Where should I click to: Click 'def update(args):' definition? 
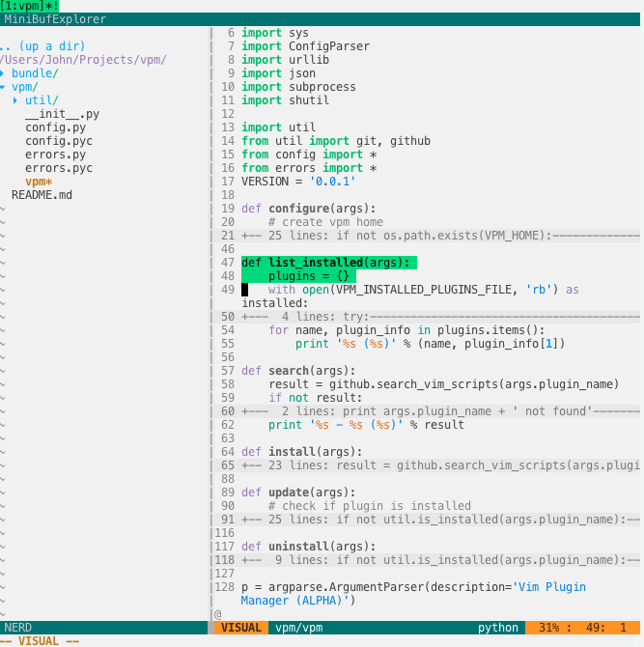click(298, 492)
